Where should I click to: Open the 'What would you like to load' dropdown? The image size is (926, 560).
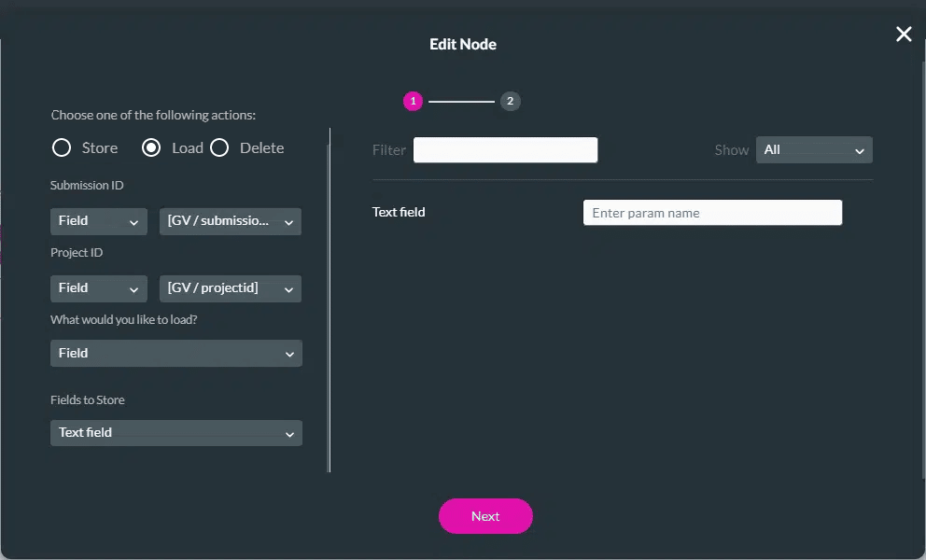[x=175, y=354]
